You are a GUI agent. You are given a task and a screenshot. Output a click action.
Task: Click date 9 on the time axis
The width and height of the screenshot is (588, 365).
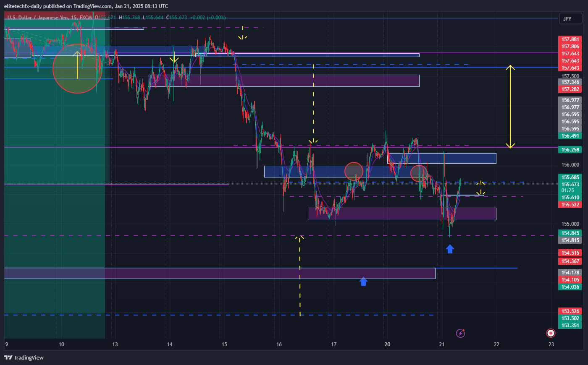[6, 344]
